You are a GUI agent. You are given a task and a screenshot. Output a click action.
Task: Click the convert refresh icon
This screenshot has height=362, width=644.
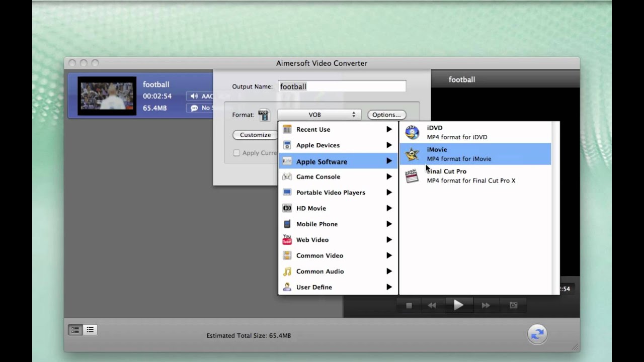(x=537, y=333)
